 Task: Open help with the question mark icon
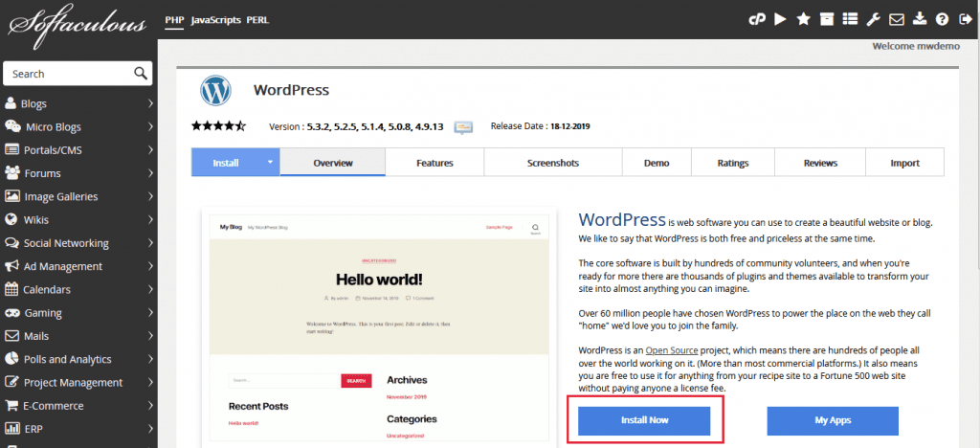942,19
